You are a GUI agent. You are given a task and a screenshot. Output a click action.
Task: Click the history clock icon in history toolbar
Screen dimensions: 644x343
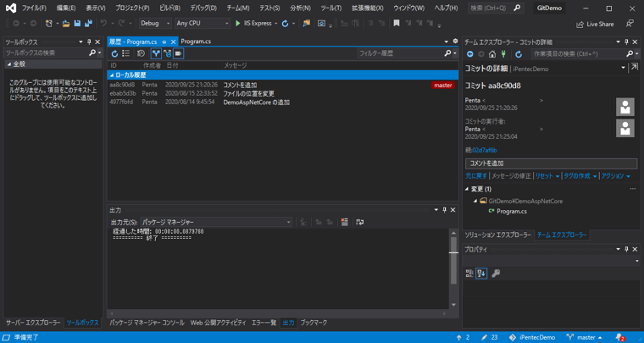pos(141,53)
